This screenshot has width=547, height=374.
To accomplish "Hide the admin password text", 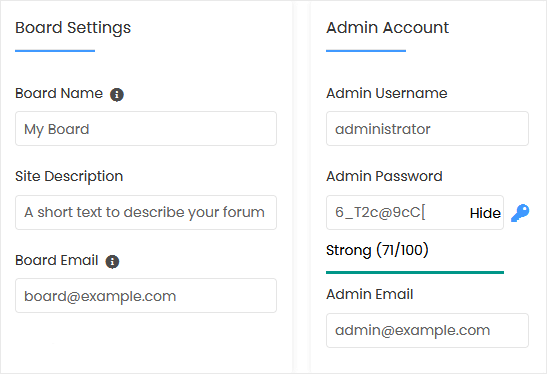I will [485, 213].
